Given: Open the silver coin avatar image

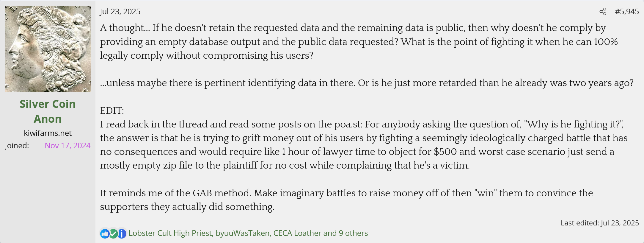Looking at the screenshot, I should click(x=48, y=49).
